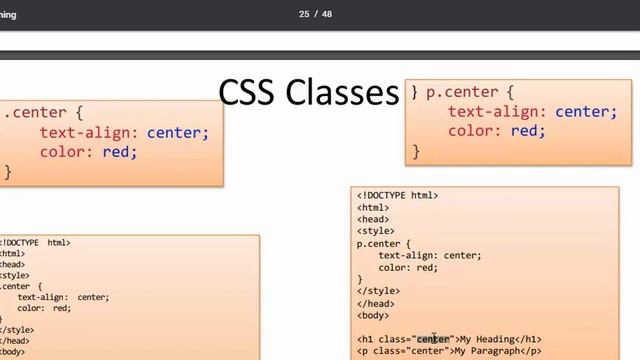Click the My Heading h1 line
Screen dimensions: 640x360
449,339
